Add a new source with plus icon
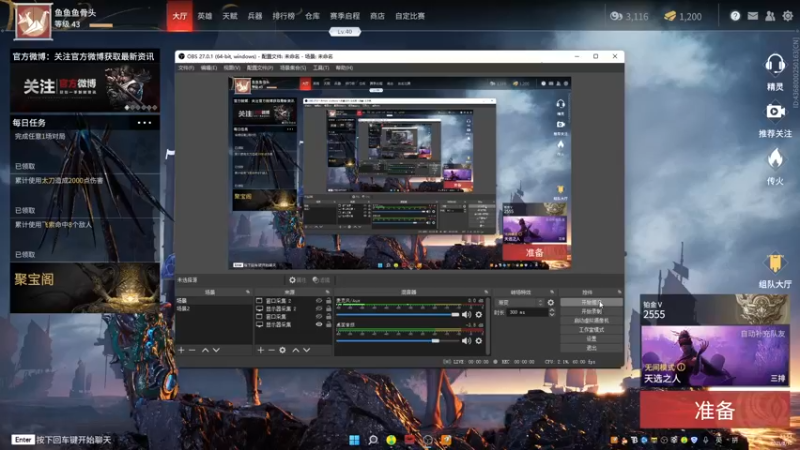Image resolution: width=800 pixels, height=450 pixels. coord(261,350)
